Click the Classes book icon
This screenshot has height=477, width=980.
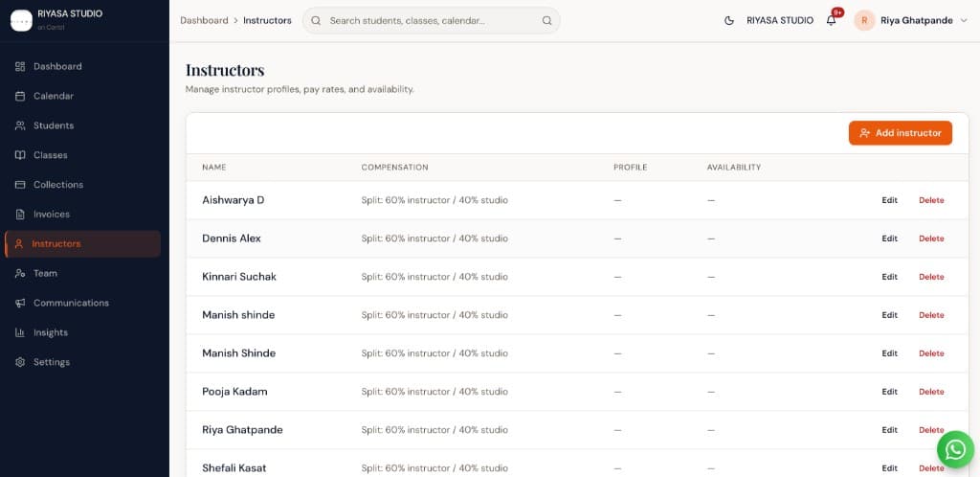click(20, 155)
